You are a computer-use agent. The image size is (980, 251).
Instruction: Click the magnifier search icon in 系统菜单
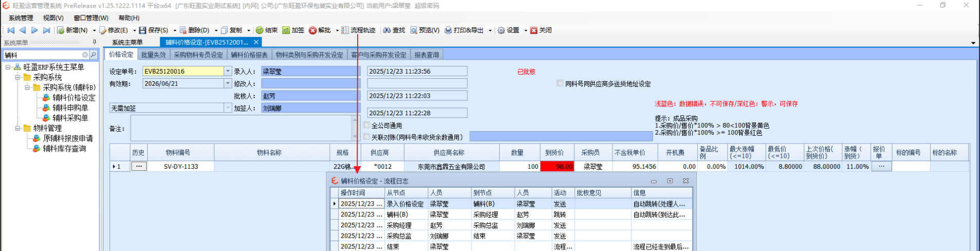[x=93, y=55]
